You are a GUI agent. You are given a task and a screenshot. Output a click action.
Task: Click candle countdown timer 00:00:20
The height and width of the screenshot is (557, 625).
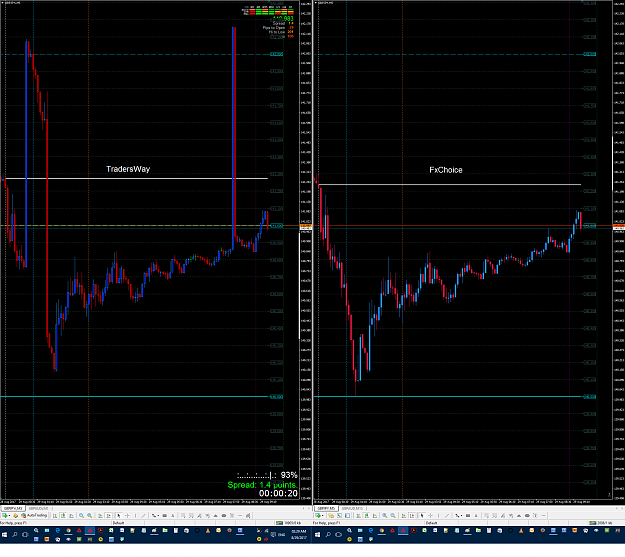(278, 494)
